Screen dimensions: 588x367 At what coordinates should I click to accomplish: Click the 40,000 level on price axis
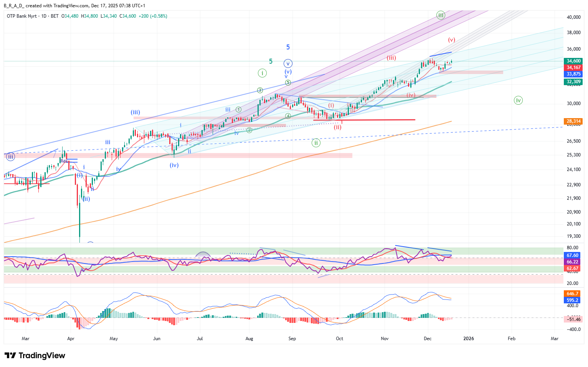click(x=573, y=17)
